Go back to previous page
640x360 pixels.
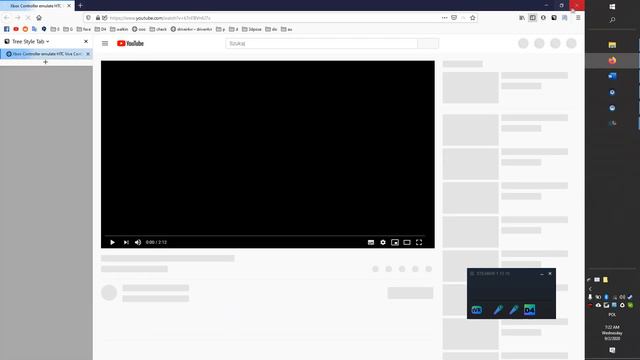(x=6, y=18)
